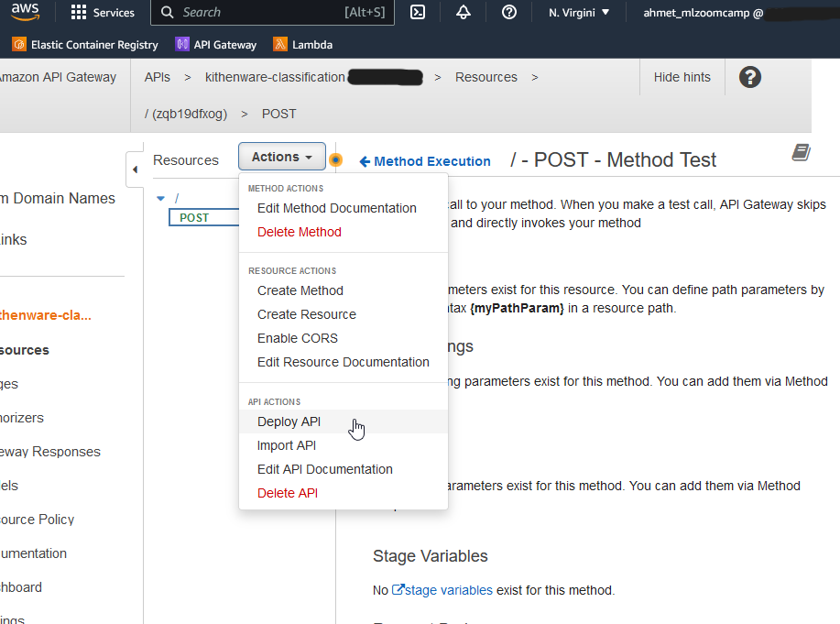Open Authorizers in the left sidebar
The width and height of the screenshot is (840, 624).
[x=22, y=418]
